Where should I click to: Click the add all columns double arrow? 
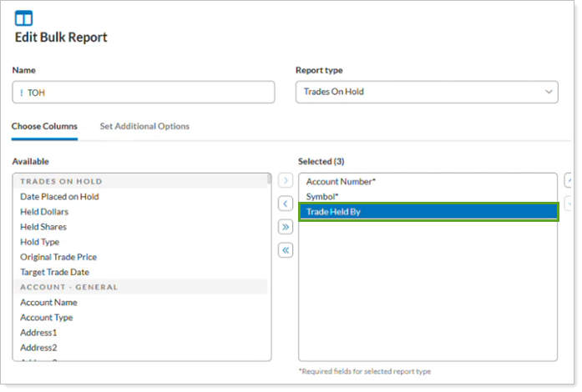click(x=285, y=227)
